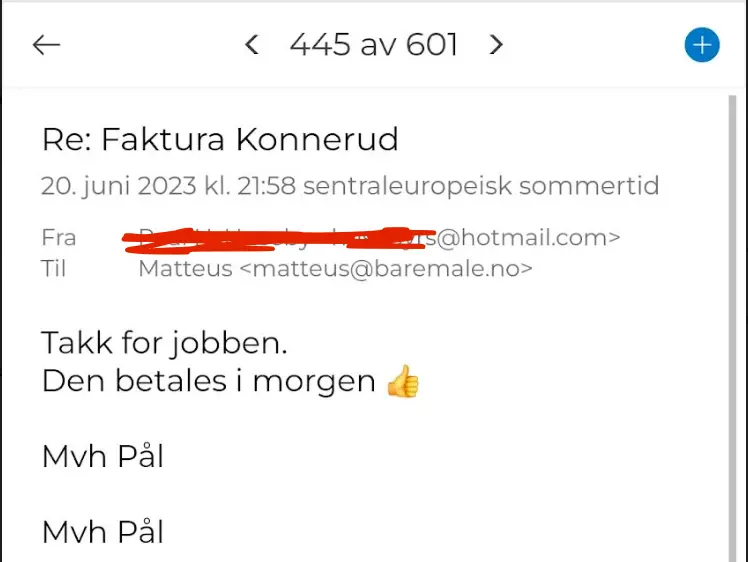Open recipient matteus@baremale.no address
Image resolution: width=748 pixels, height=562 pixels.
pyautogui.click(x=386, y=269)
